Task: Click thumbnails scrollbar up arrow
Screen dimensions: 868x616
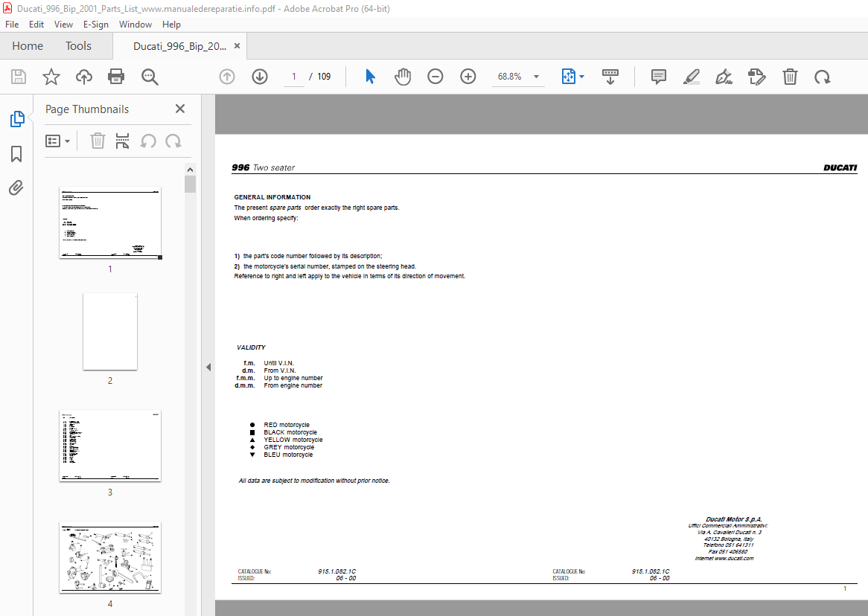Action: 190,170
